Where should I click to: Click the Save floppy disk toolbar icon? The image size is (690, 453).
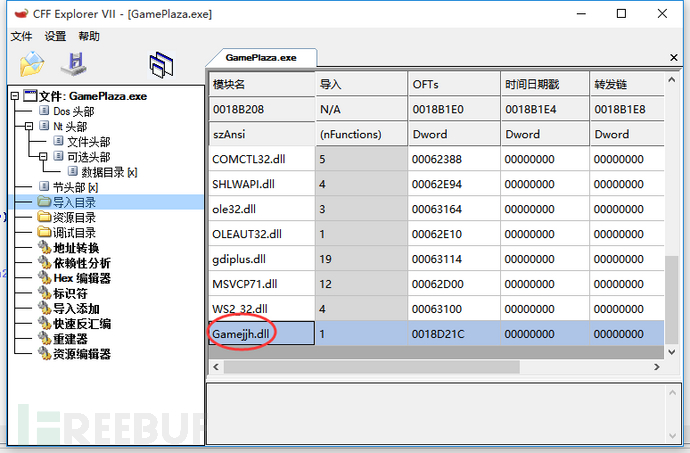[74, 64]
